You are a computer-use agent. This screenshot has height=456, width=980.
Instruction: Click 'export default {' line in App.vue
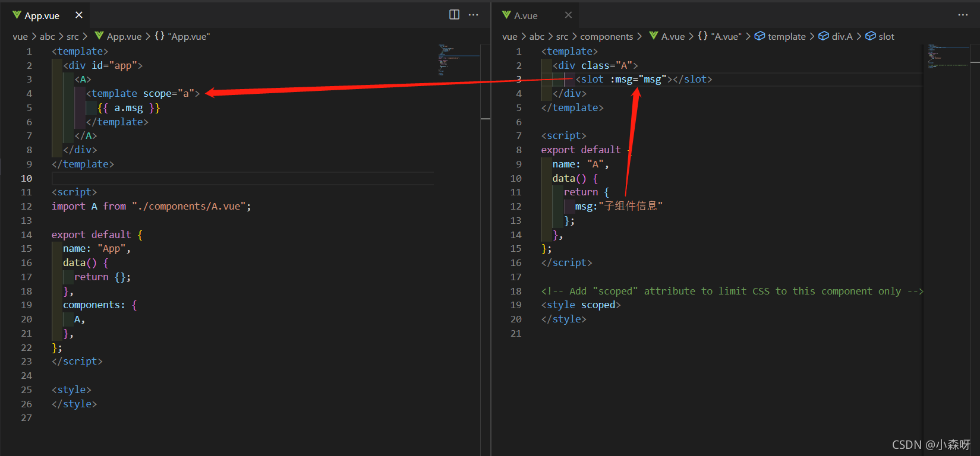97,235
